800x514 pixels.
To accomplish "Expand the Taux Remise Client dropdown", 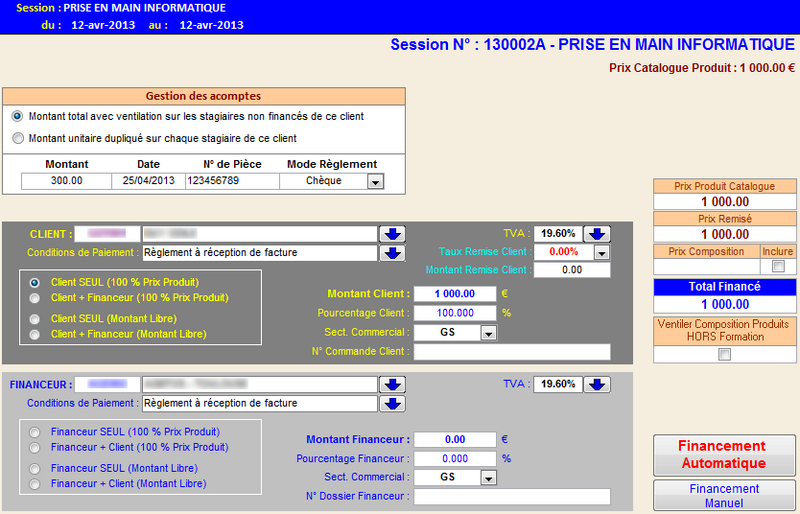I will (x=600, y=253).
